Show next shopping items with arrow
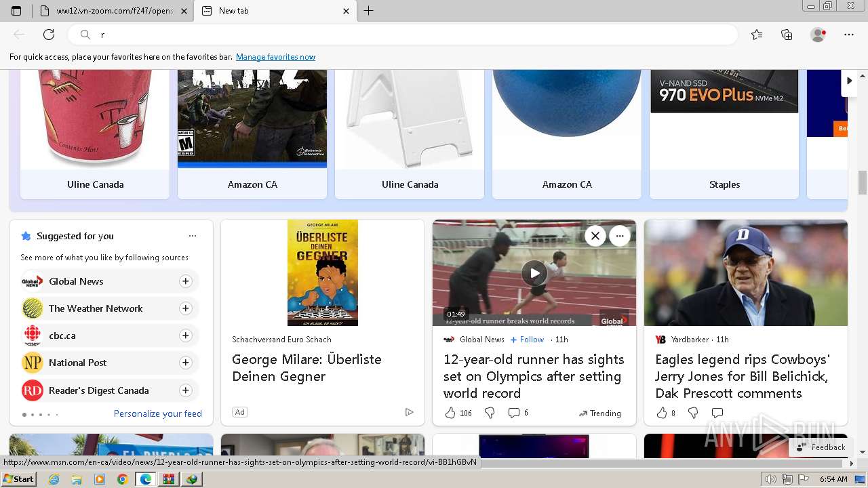Screen dimensions: 868x488 [849, 81]
